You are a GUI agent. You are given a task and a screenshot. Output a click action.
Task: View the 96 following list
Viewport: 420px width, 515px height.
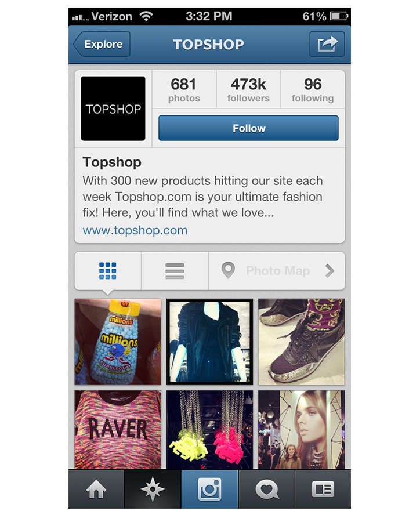click(x=313, y=90)
